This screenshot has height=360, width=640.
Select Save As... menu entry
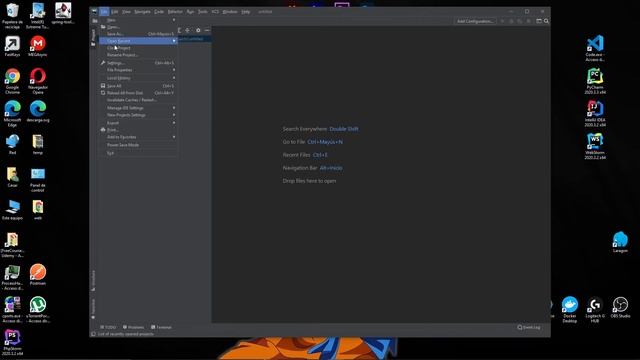[138, 34]
